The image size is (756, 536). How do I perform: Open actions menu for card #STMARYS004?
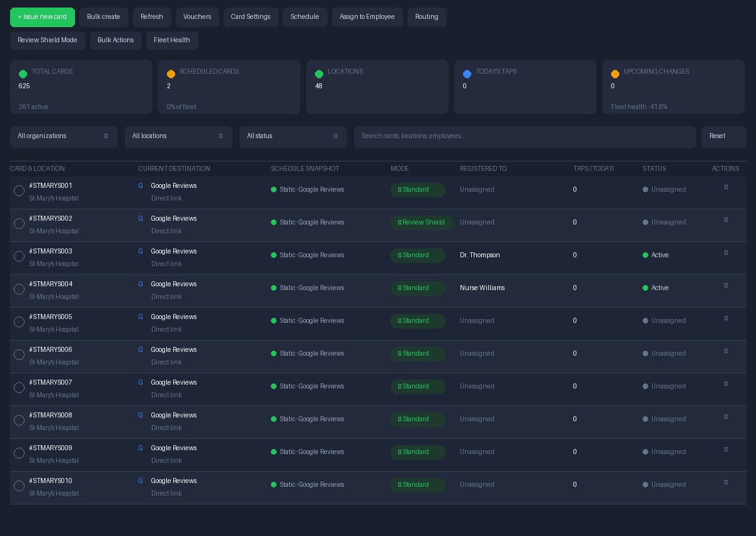[726, 286]
